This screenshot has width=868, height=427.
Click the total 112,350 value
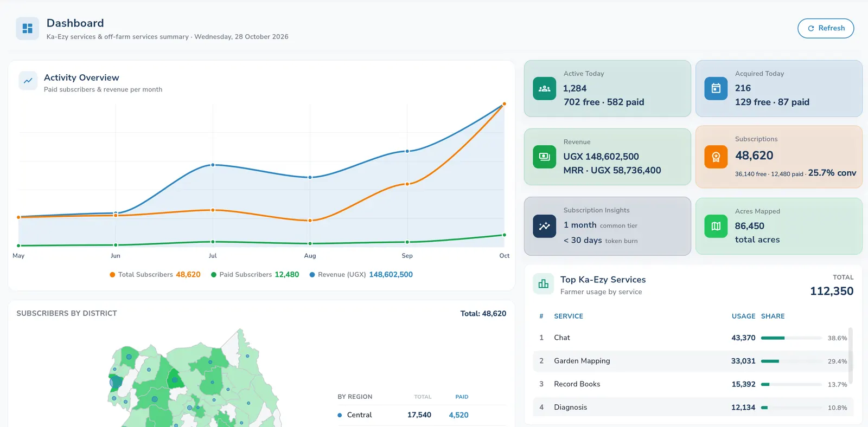point(832,292)
